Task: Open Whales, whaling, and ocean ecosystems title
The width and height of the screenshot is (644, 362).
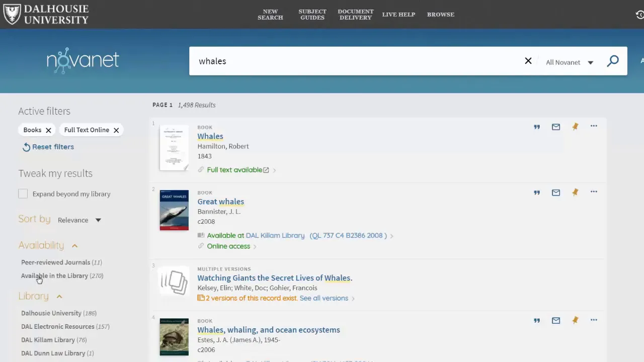Action: pos(269,330)
